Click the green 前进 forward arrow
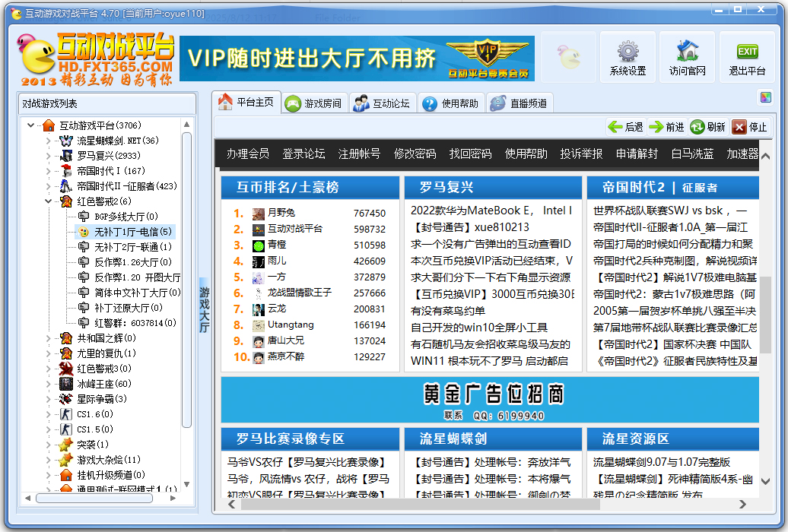Image resolution: width=788 pixels, height=532 pixels. coord(656,127)
